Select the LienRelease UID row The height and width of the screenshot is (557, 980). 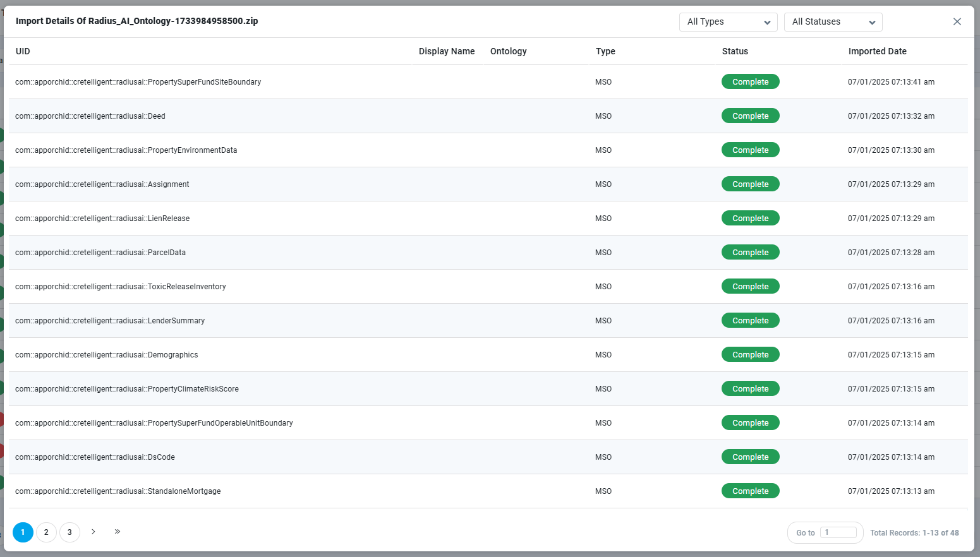tap(102, 219)
